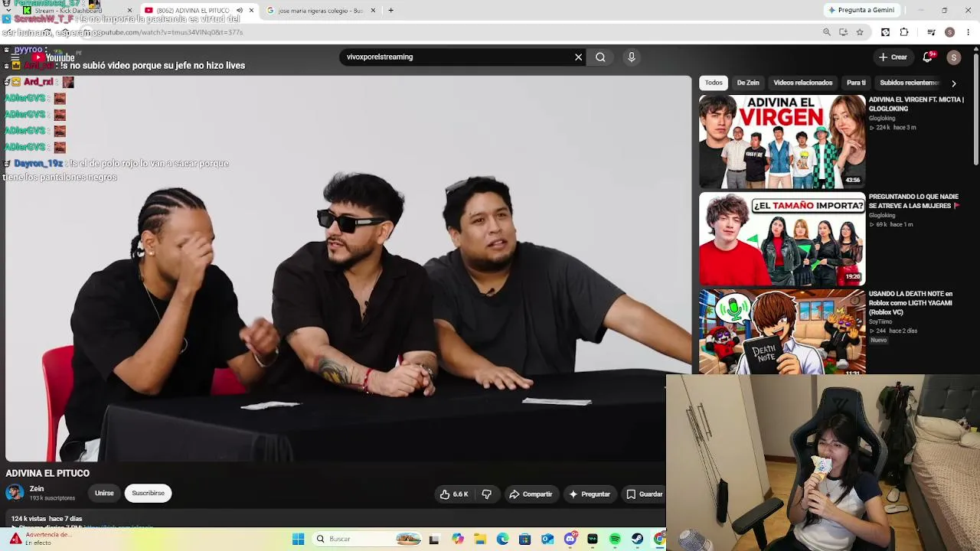Switch to the jose maria rigeras colegio tab
This screenshot has width=980, height=551.
(320, 11)
